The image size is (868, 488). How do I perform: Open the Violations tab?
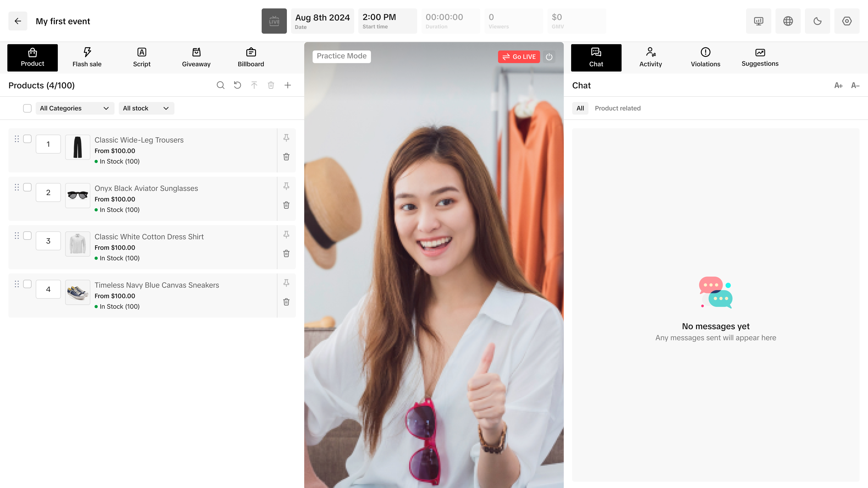705,58
